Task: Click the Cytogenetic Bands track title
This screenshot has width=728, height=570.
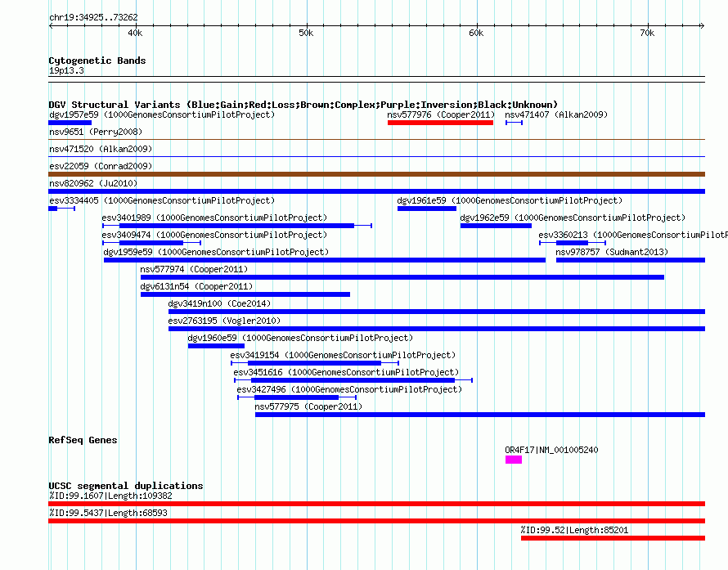Action: (x=97, y=61)
